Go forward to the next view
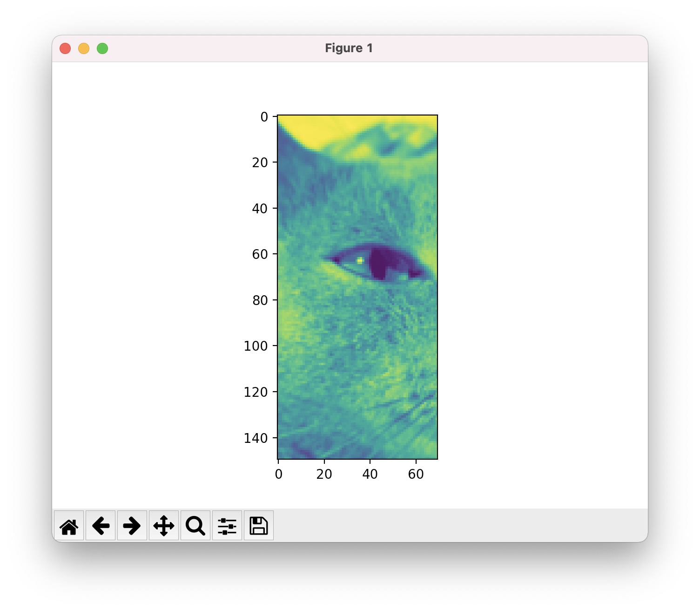This screenshot has height=611, width=700. (132, 526)
